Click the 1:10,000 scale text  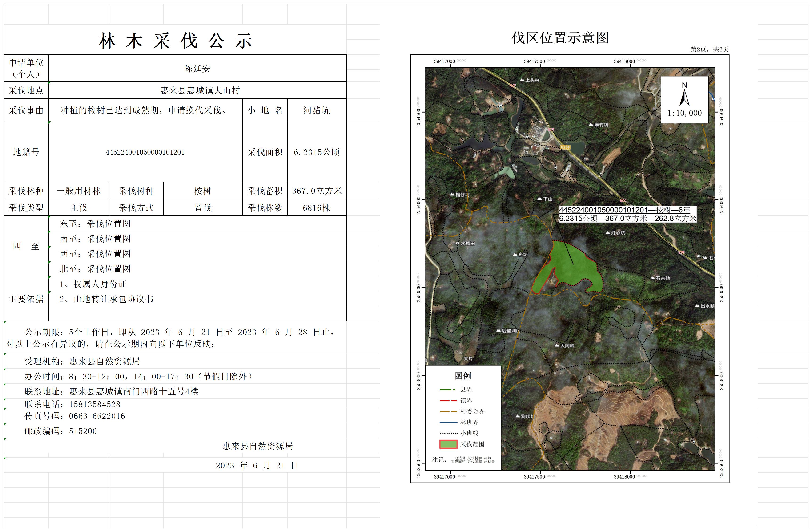click(x=684, y=113)
